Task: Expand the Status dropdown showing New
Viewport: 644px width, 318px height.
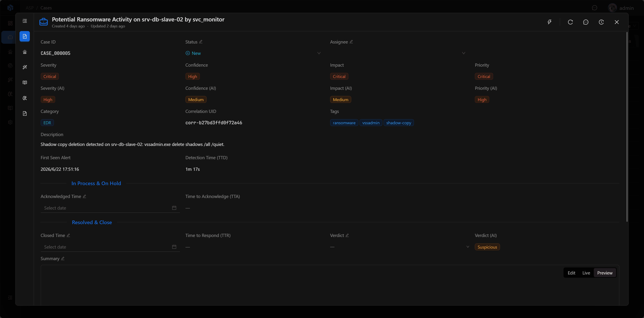Action: pyautogui.click(x=253, y=53)
